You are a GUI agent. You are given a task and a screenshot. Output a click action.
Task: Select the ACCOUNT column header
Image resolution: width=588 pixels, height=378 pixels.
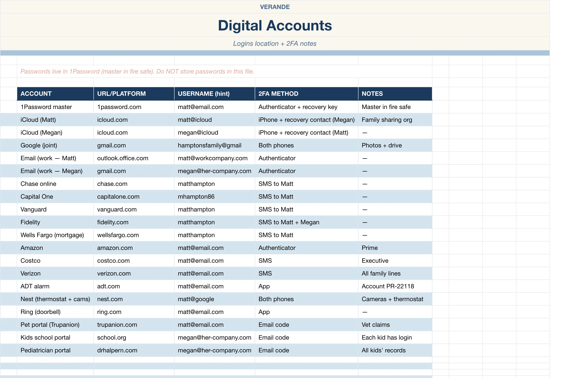(x=55, y=93)
